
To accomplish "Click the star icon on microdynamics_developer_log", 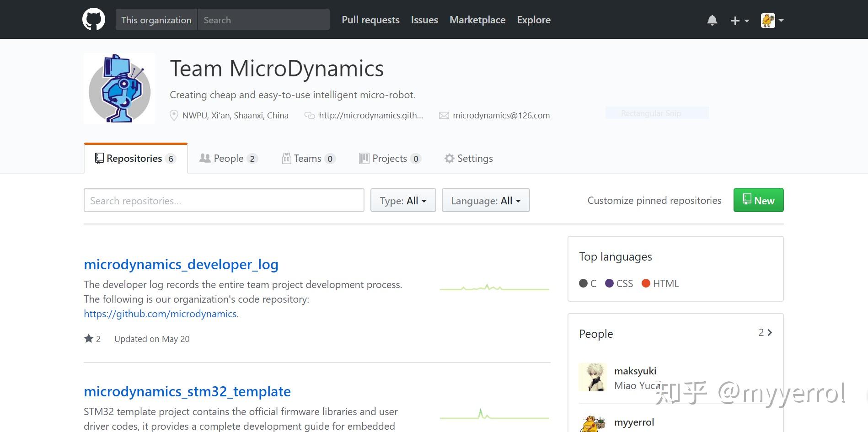I will (89, 339).
